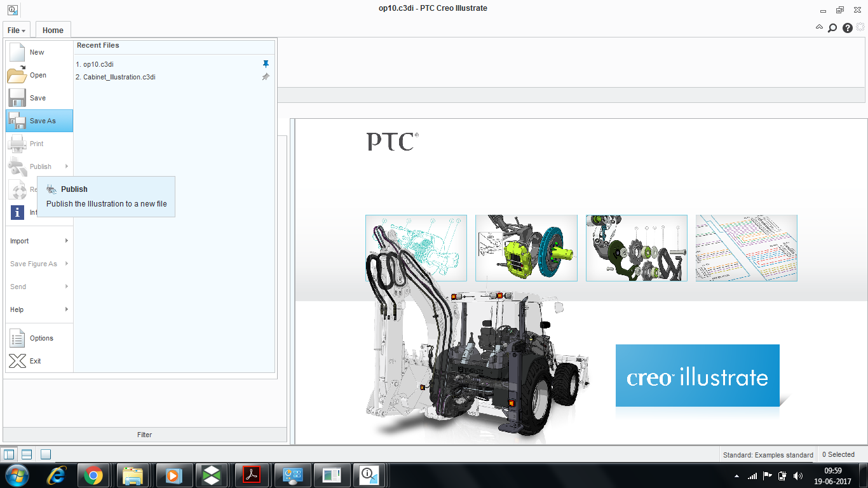Viewport: 868px width, 488px height.
Task: Pin Cabinet_Illustration.c3di to Recent Files
Action: click(266, 77)
